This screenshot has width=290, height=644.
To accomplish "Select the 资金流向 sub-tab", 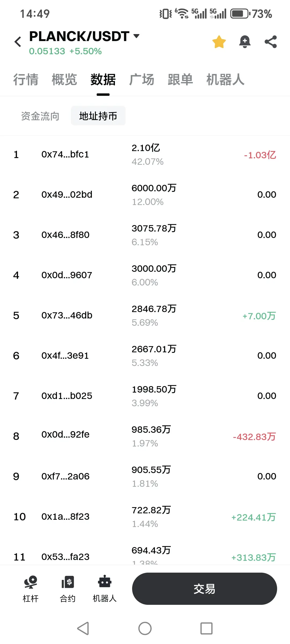I will tap(40, 116).
